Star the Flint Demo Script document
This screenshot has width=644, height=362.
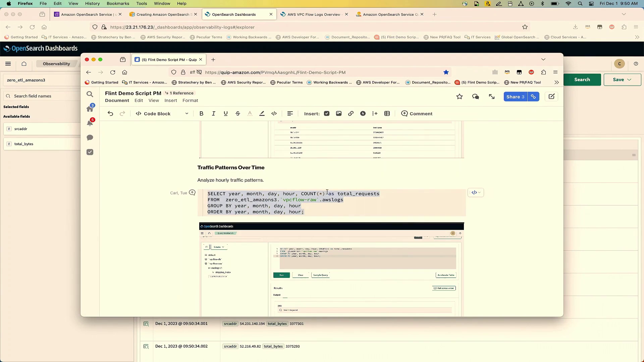pyautogui.click(x=460, y=97)
